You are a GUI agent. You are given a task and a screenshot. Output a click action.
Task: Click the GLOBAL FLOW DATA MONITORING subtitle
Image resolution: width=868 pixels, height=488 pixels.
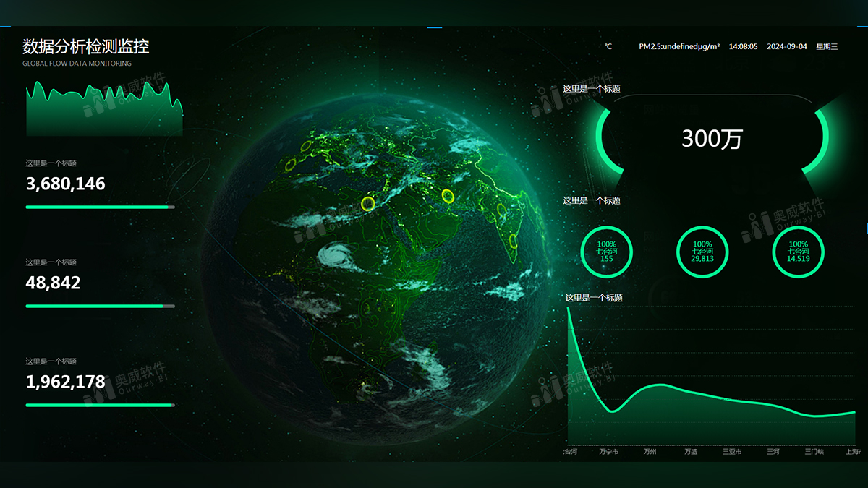click(77, 64)
